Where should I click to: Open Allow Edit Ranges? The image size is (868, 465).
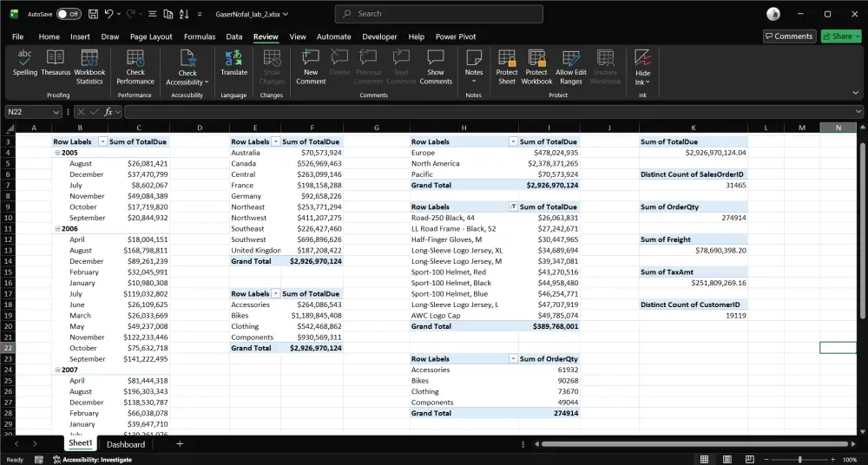point(571,67)
